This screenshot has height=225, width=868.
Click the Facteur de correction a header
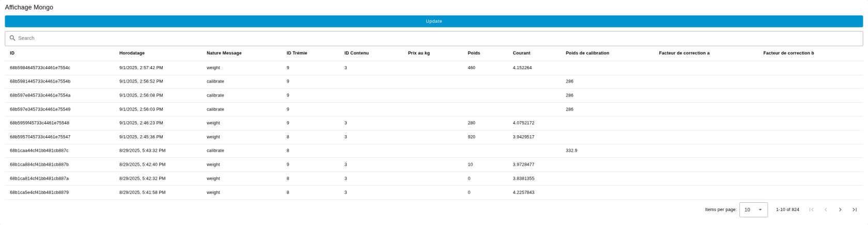pyautogui.click(x=684, y=53)
